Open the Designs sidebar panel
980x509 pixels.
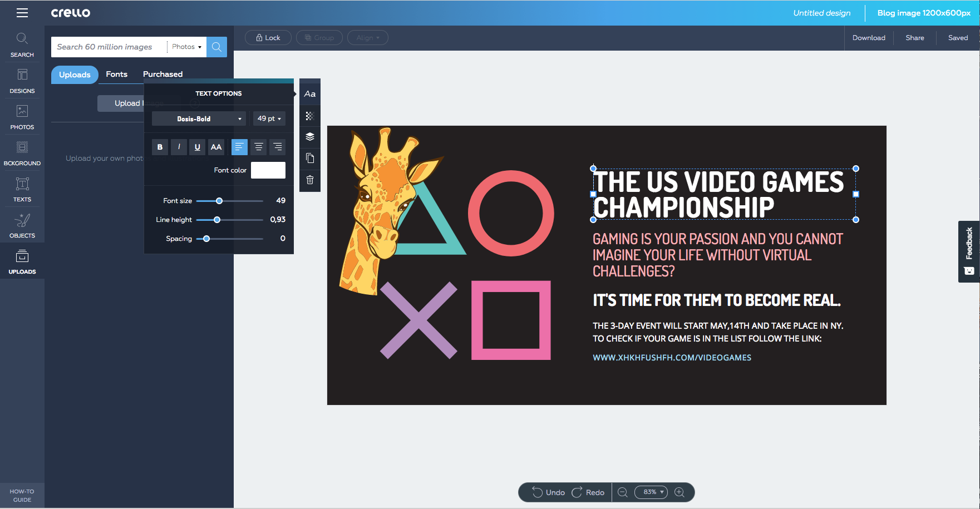22,81
